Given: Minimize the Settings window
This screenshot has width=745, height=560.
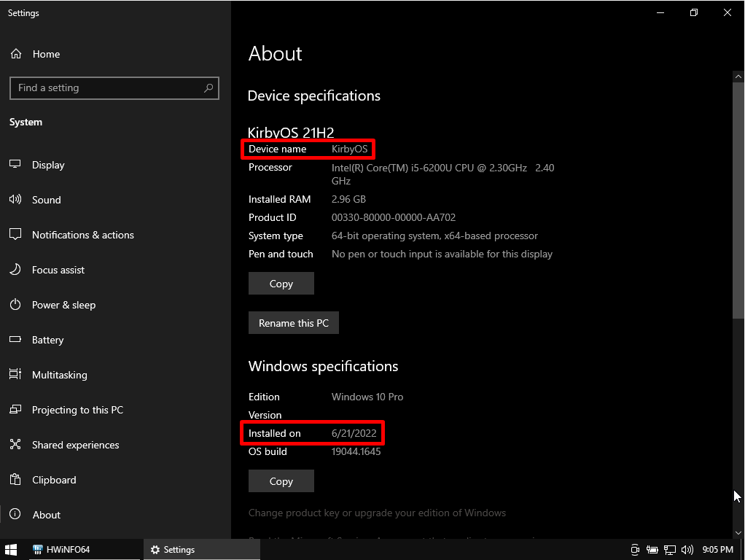Looking at the screenshot, I should (660, 13).
